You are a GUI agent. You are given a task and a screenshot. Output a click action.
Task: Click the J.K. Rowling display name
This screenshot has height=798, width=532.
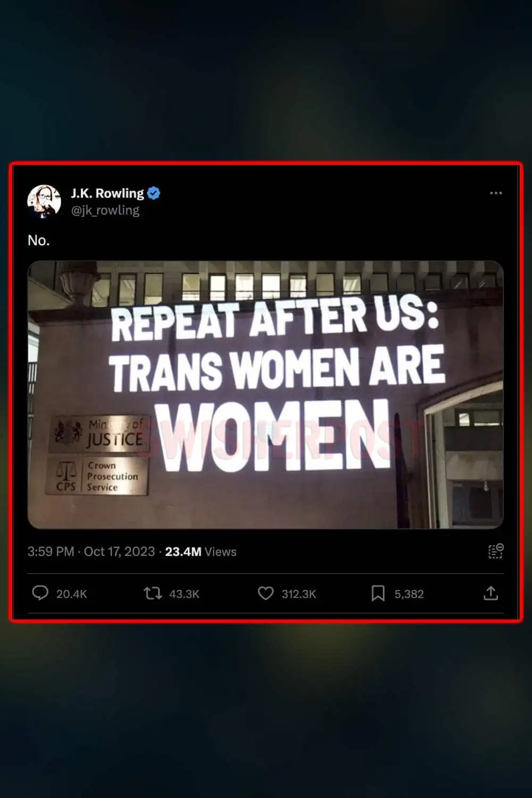[107, 193]
